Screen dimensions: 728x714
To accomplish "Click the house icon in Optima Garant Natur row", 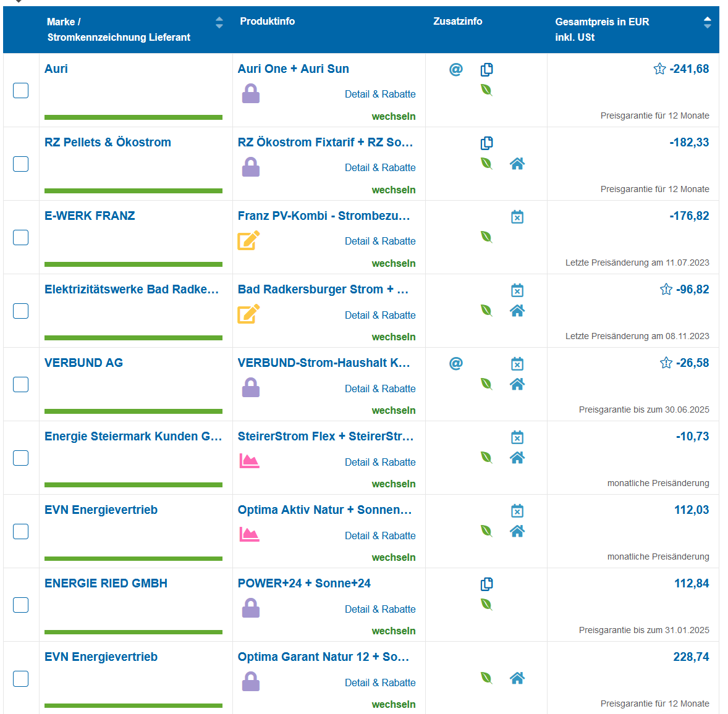I will [517, 678].
